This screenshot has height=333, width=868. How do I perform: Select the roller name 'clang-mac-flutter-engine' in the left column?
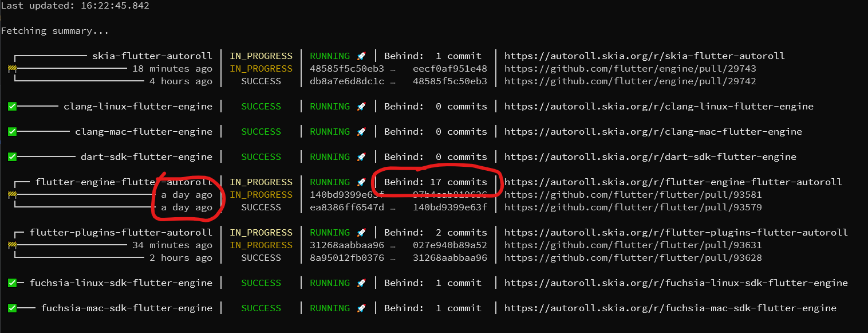click(144, 132)
